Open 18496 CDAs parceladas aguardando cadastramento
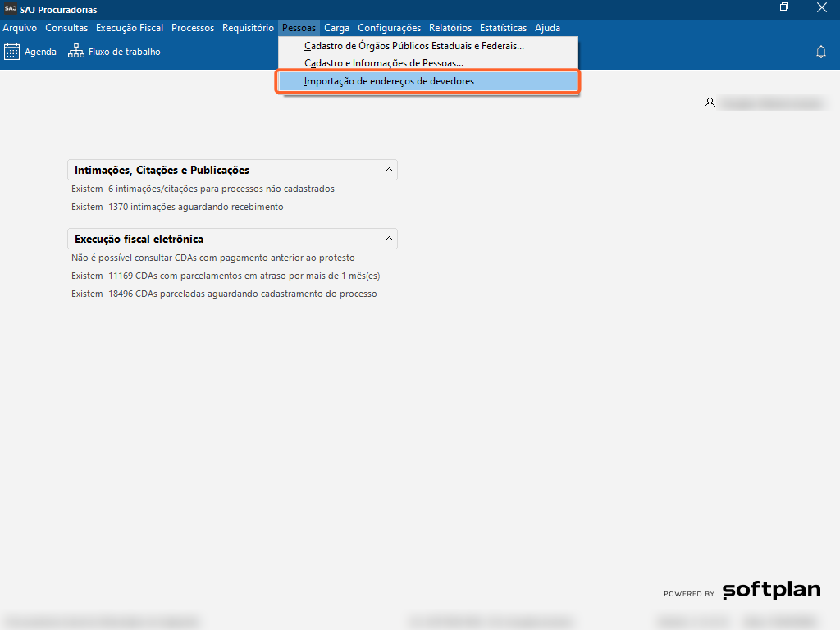The width and height of the screenshot is (840, 630). [x=224, y=294]
